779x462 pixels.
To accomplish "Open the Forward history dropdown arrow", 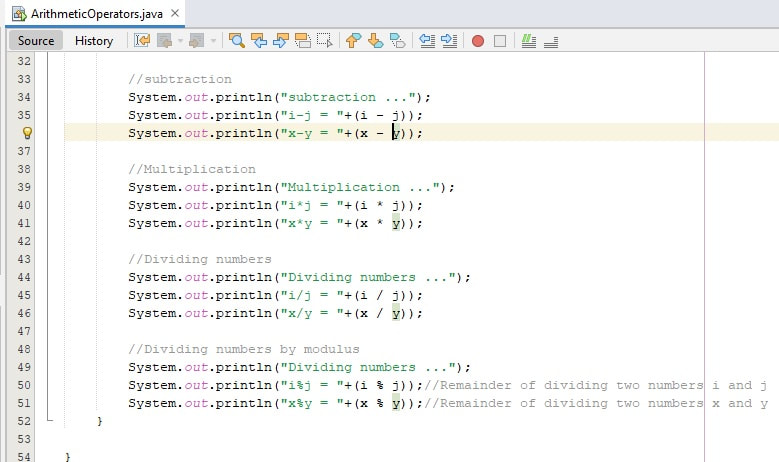I will (x=213, y=41).
